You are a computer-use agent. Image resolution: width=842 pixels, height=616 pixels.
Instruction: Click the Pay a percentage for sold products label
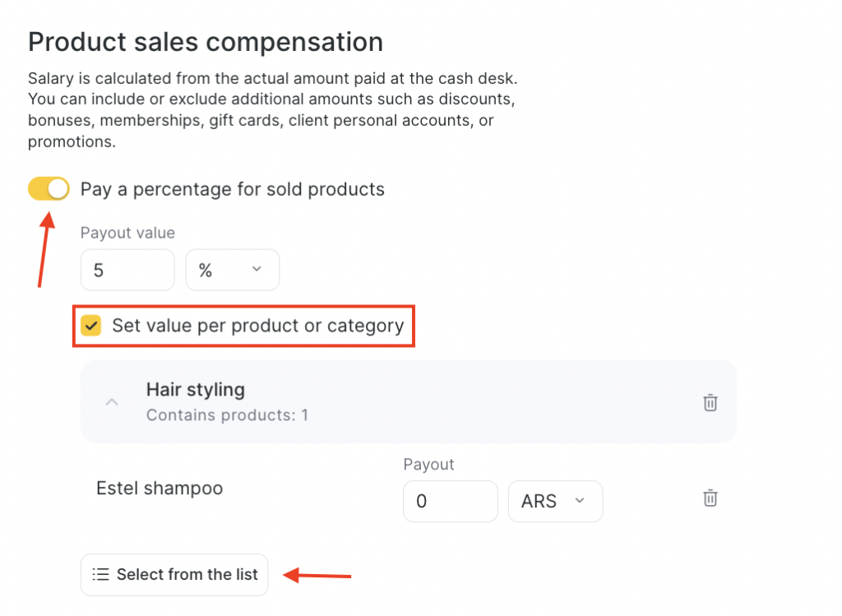coord(232,189)
